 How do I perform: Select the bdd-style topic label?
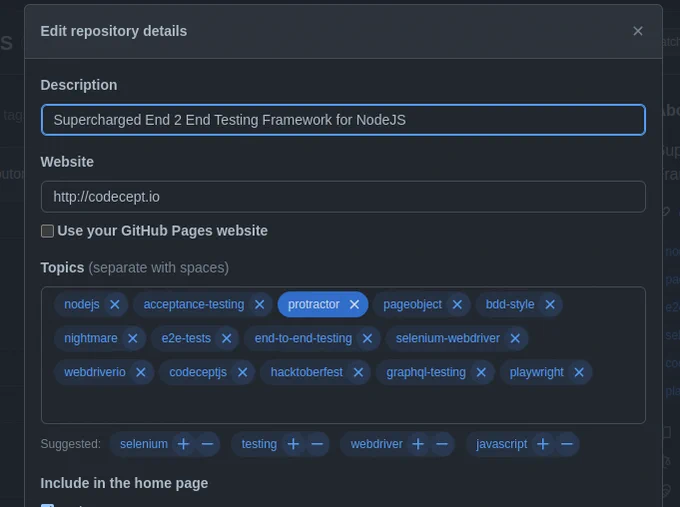(x=510, y=304)
